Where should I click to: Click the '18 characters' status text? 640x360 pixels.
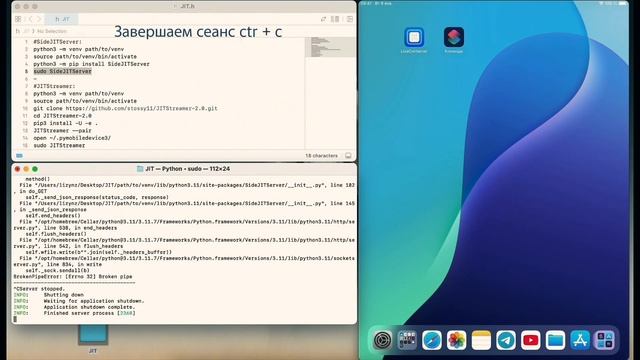(x=322, y=156)
